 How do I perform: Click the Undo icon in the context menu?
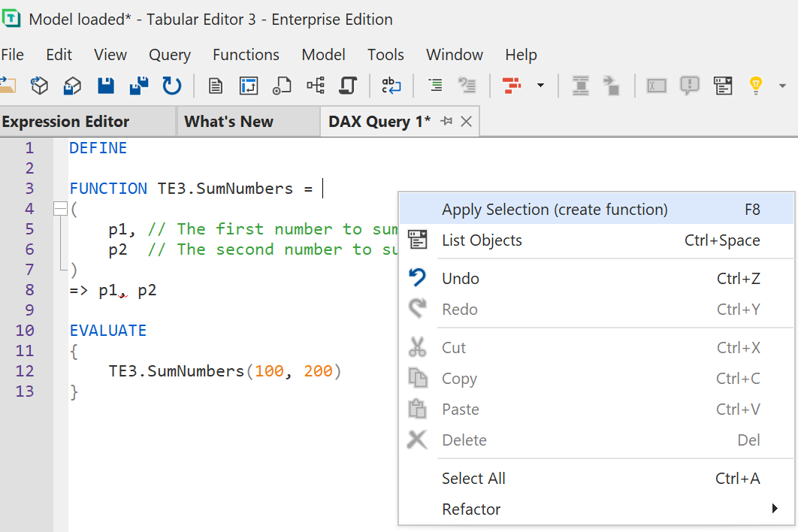point(418,278)
